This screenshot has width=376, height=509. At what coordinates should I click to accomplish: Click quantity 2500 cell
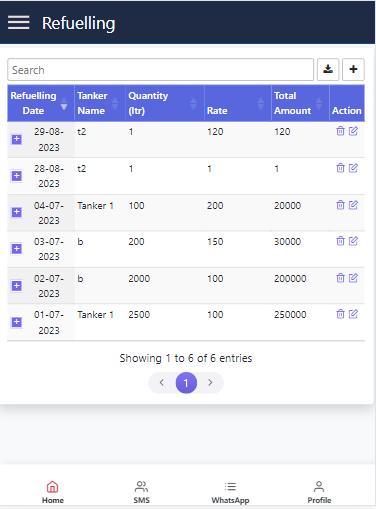pyautogui.click(x=139, y=314)
